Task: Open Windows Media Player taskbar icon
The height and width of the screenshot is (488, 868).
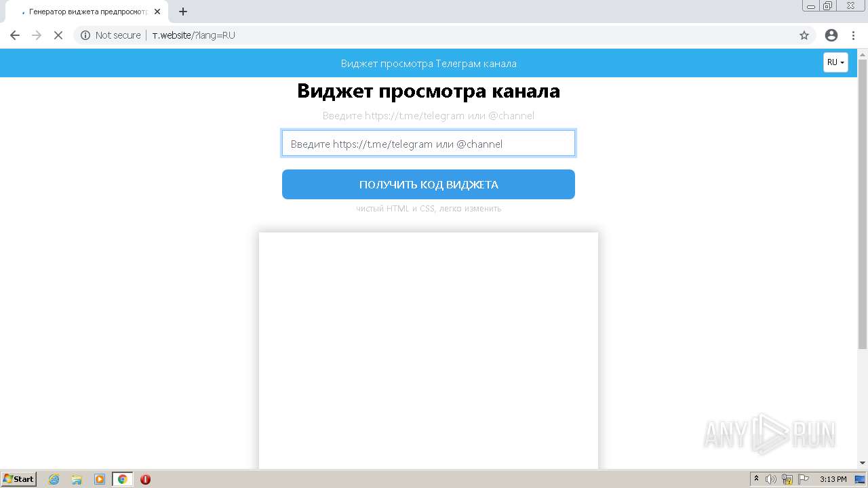Action: point(100,479)
